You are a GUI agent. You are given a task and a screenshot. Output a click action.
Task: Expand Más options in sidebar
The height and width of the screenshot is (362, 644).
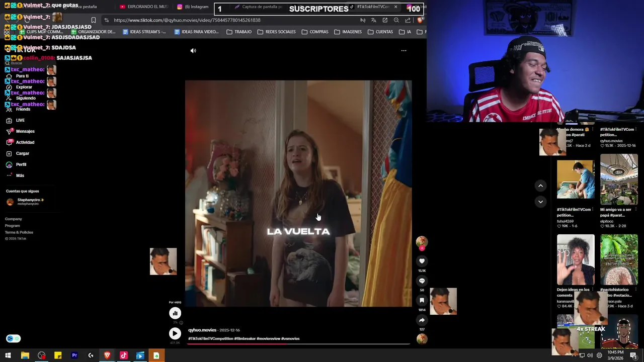click(15, 175)
